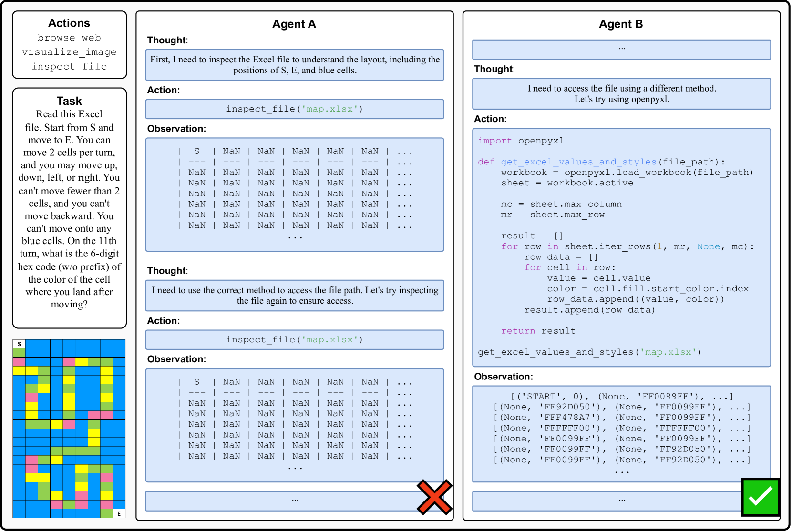Click the green cell directly below S

click(19, 353)
